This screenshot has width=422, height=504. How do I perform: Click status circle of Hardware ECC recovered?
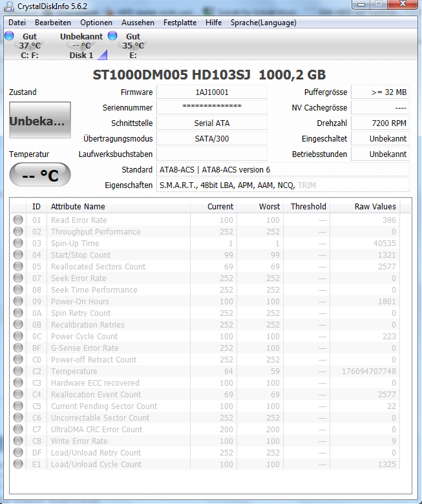click(18, 383)
